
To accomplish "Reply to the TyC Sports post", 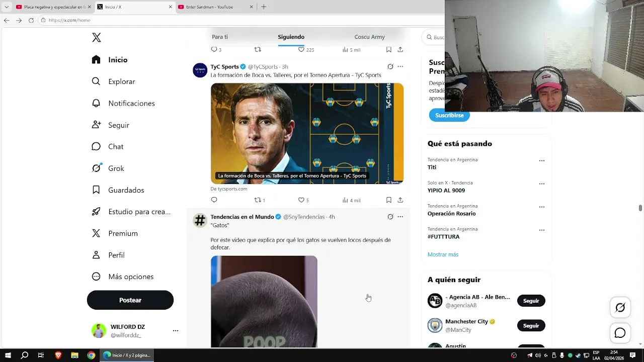I will coord(214,200).
